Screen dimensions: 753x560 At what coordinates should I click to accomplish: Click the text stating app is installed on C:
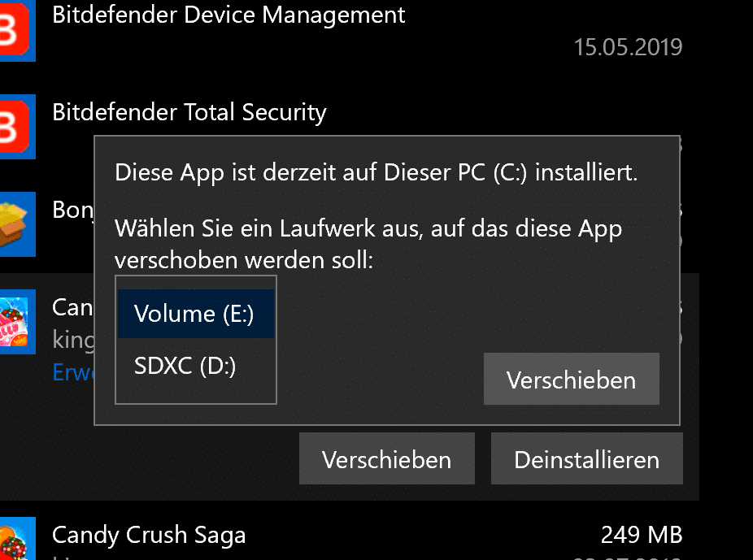376,173
